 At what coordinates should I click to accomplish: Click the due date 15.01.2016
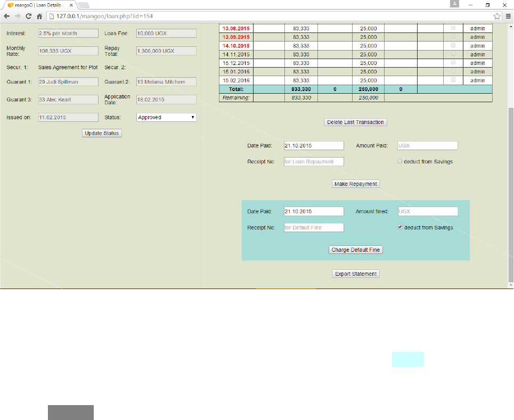pyautogui.click(x=236, y=71)
